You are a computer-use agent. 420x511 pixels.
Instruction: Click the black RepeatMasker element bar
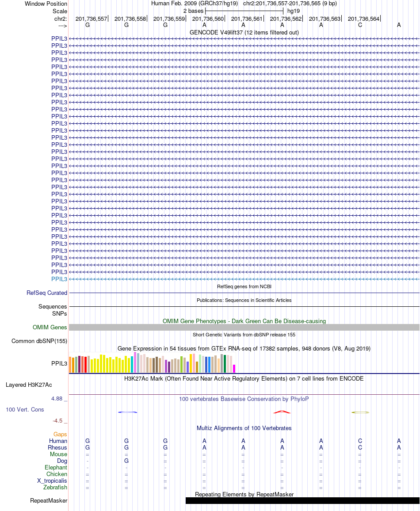point(302,500)
